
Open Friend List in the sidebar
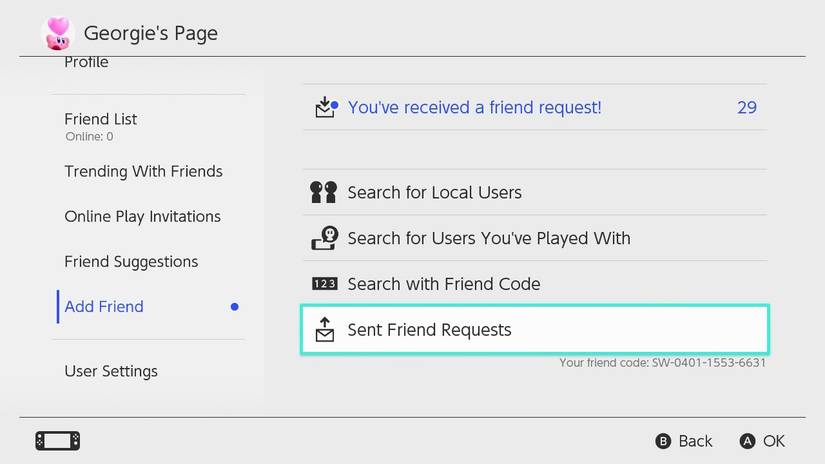tap(101, 119)
